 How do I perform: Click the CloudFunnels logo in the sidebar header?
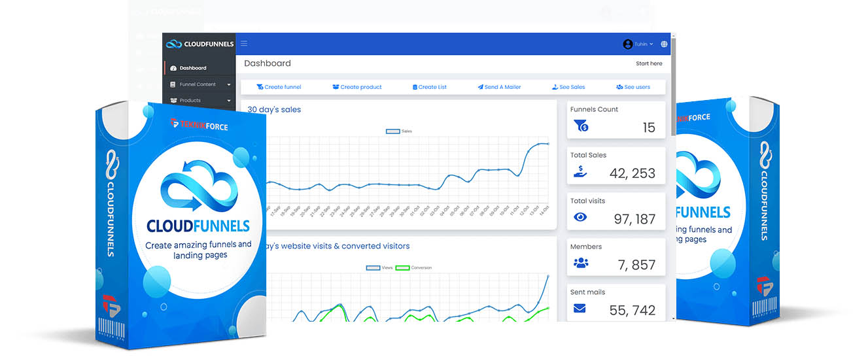coord(200,44)
